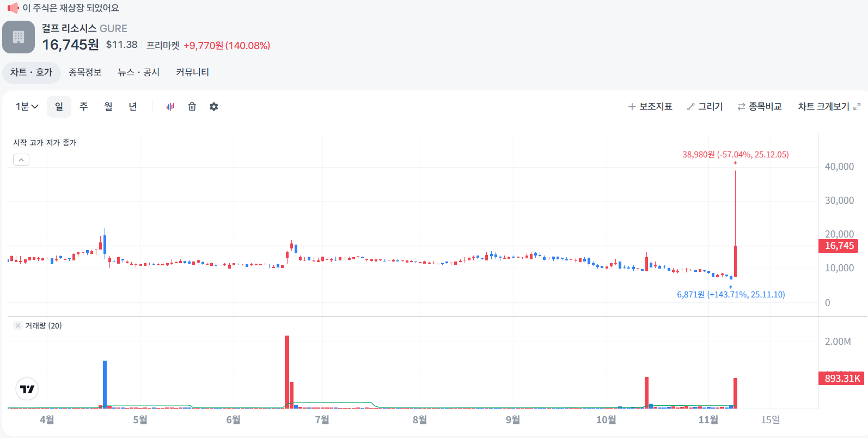Switch to the 커뮤니티 tab
This screenshot has width=868, height=438.
tap(192, 72)
